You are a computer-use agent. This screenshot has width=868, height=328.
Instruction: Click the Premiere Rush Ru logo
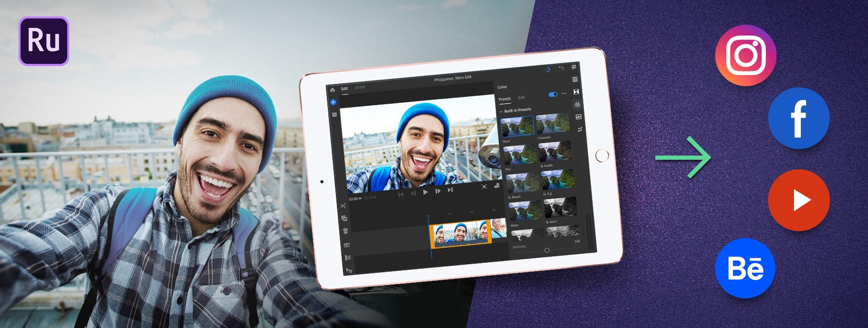pyautogui.click(x=44, y=41)
